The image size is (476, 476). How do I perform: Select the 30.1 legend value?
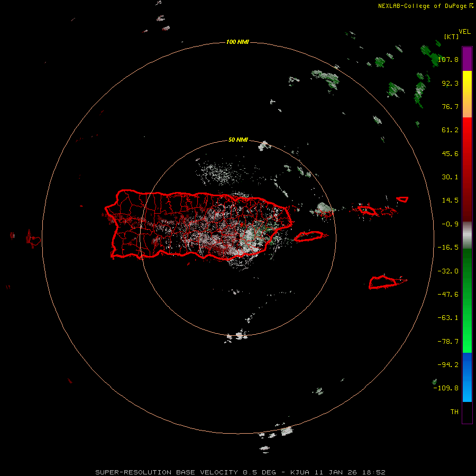point(450,177)
